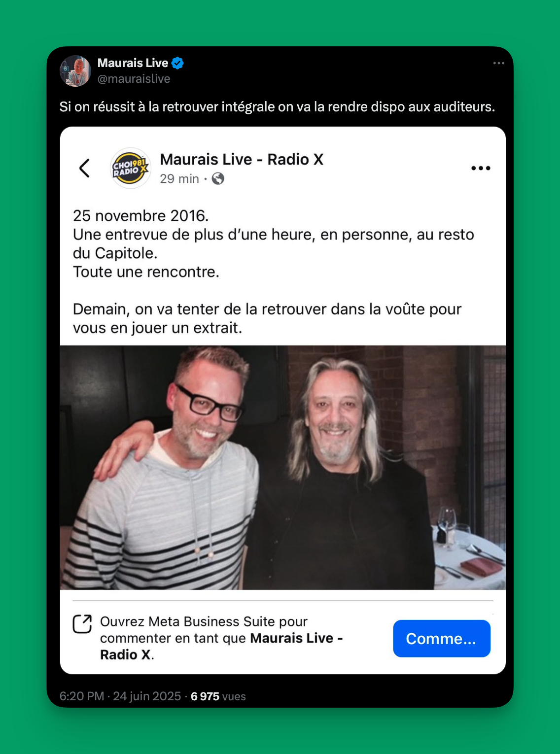
Task: Go back using the left chevron arrow
Action: click(85, 168)
